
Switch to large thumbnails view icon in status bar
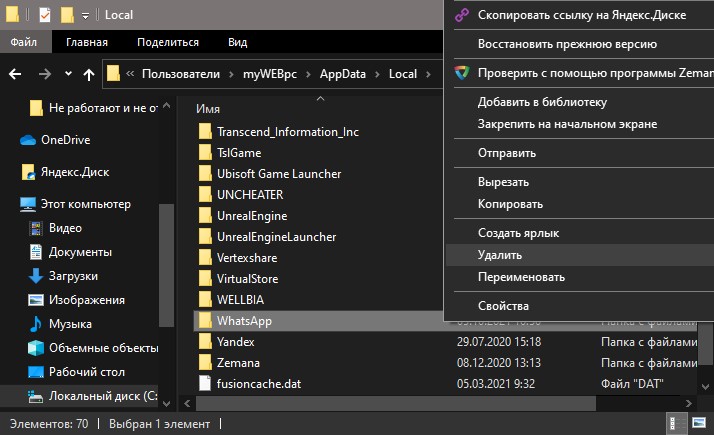click(x=699, y=423)
